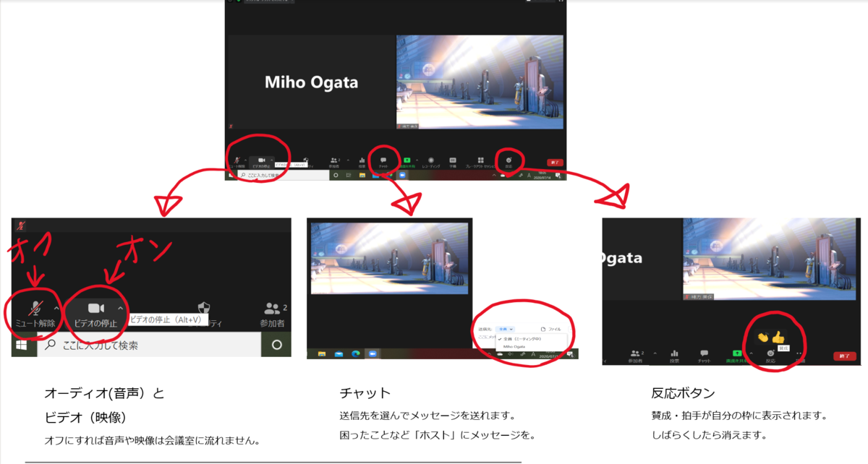
Task: Open notification center in middle panel's tray
Action: pyautogui.click(x=571, y=354)
